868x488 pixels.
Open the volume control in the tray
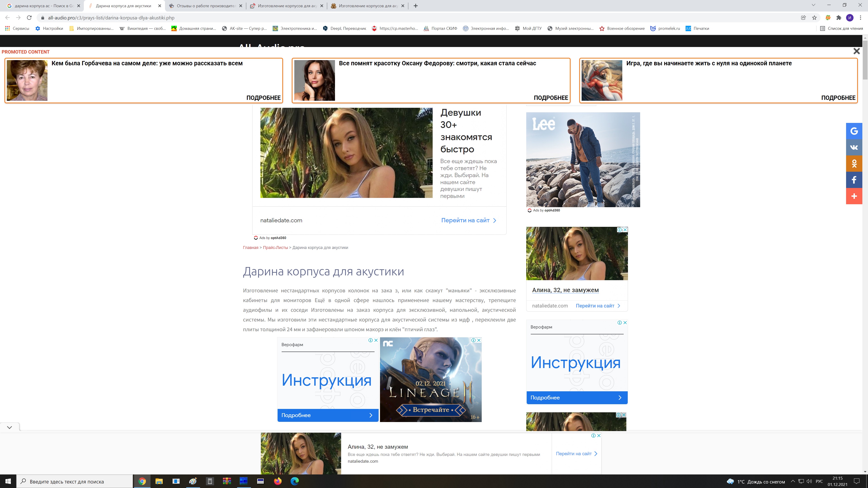(809, 481)
